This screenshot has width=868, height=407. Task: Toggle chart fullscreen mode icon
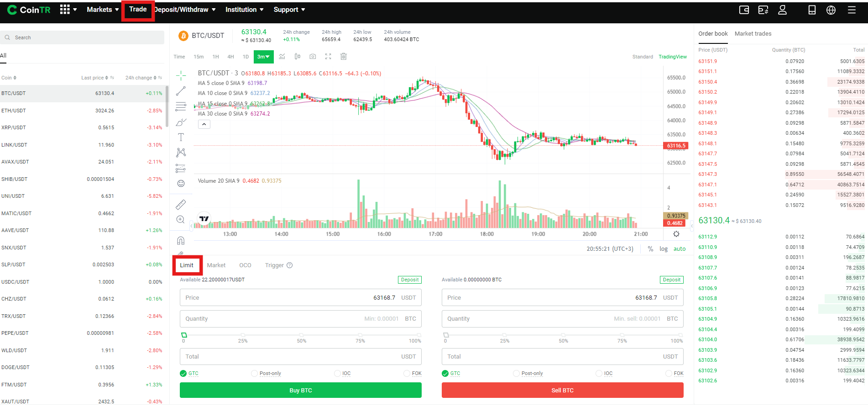[328, 57]
